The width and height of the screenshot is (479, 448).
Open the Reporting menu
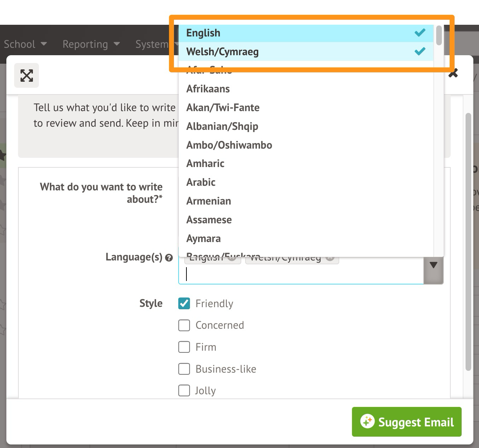click(91, 44)
